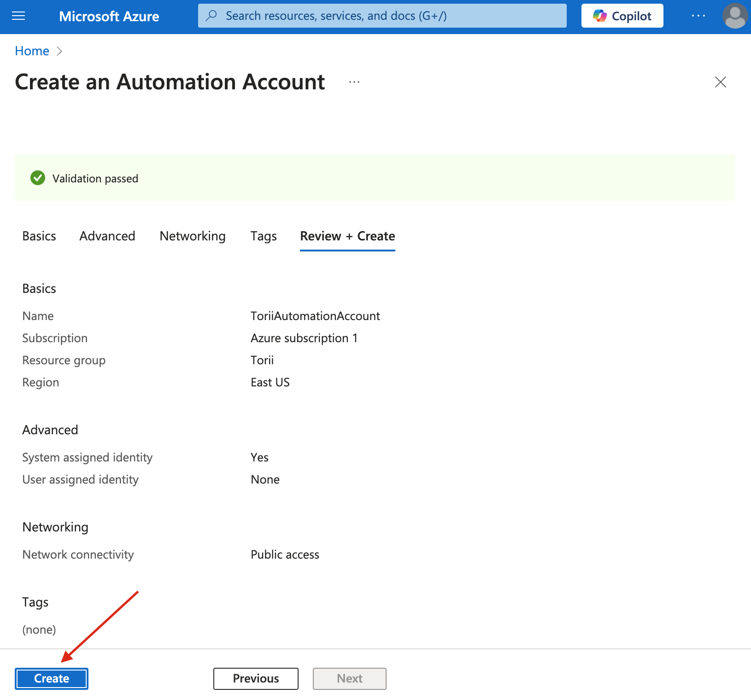Click the search magnifier icon
The image size is (751, 700).
[211, 16]
